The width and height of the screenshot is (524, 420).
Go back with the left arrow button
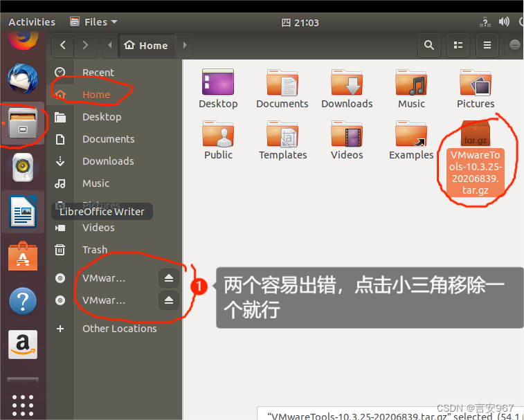[x=63, y=45]
